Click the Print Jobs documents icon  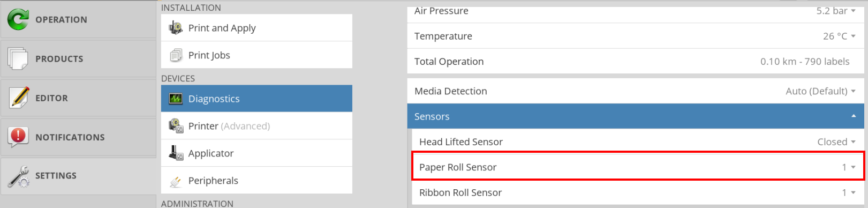(176, 55)
